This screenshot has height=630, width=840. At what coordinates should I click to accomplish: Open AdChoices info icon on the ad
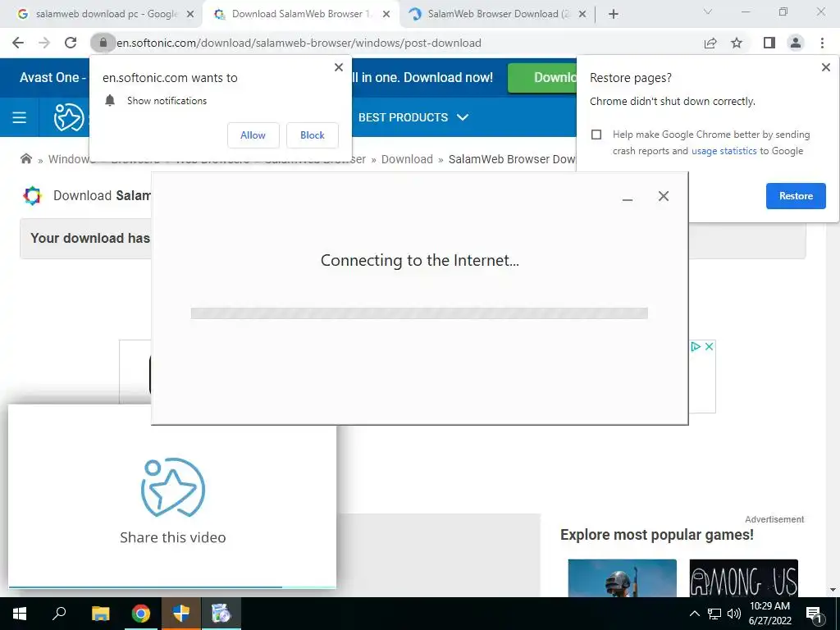point(696,347)
